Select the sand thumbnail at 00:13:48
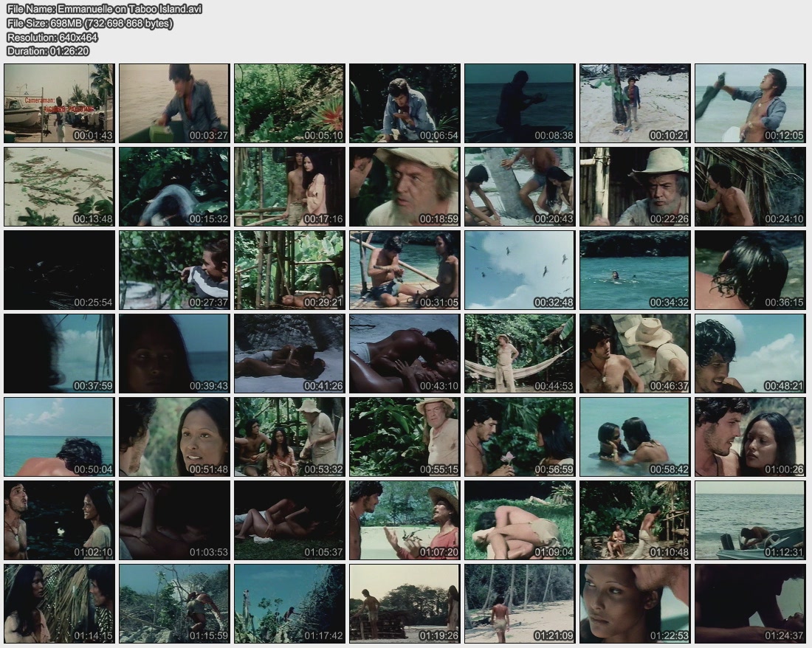 pos(59,186)
